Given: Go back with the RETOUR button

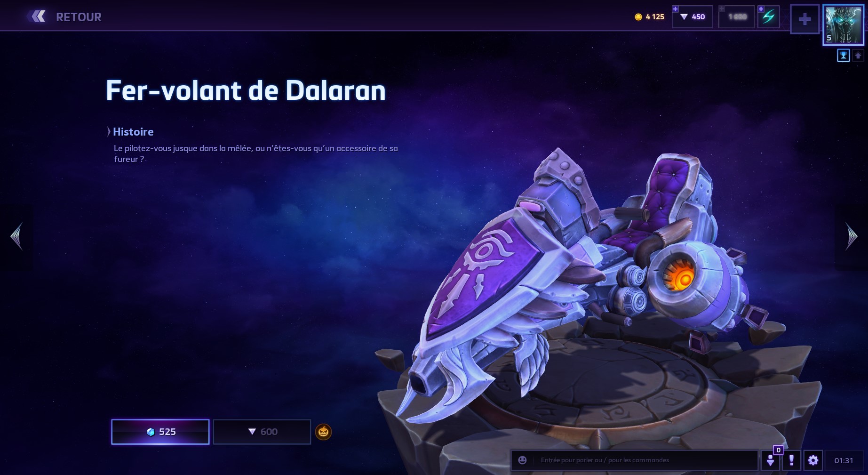Looking at the screenshot, I should tap(65, 17).
